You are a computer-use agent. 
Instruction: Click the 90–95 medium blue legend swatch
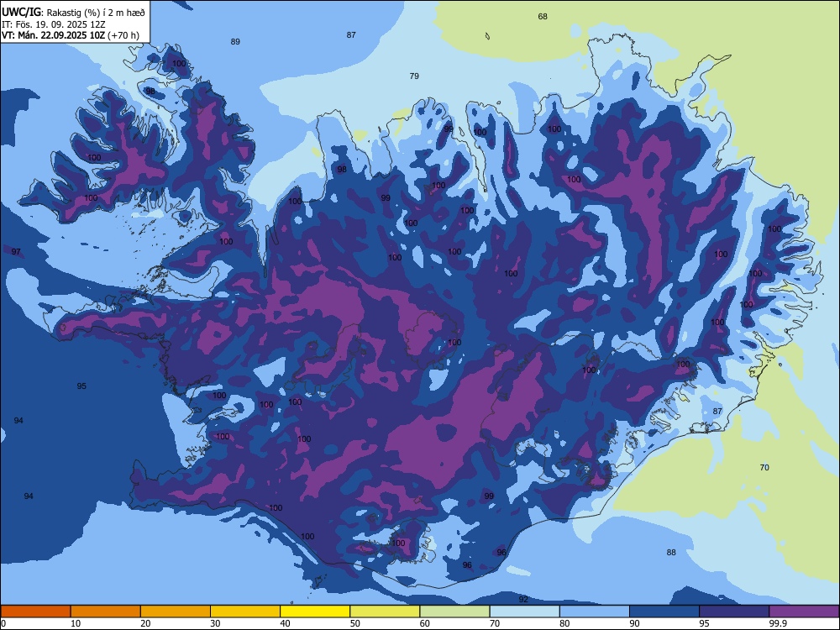point(664,612)
